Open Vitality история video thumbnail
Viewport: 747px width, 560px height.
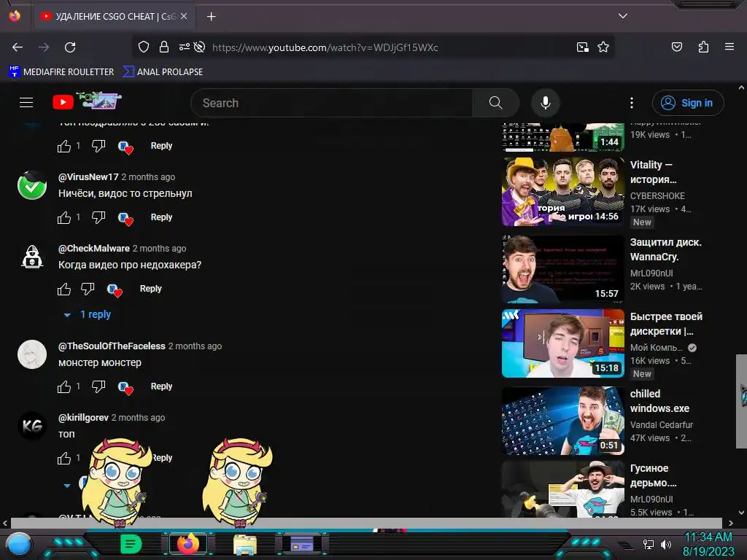coord(563,192)
